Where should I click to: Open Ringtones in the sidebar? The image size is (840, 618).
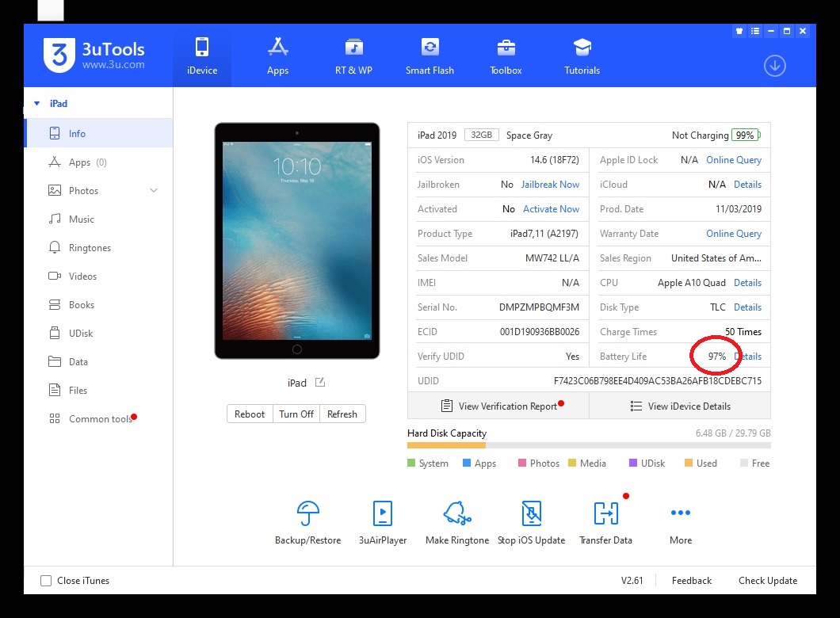[98, 247]
